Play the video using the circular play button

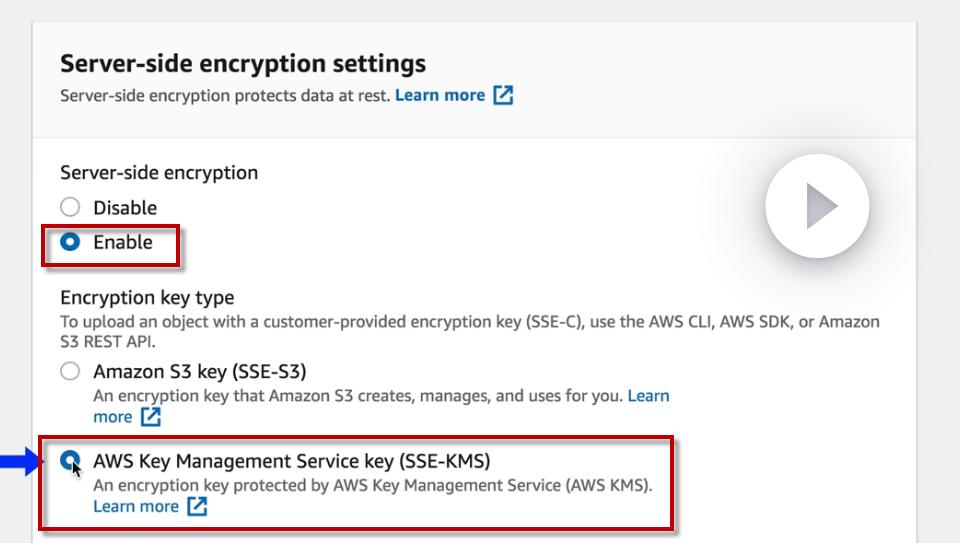click(x=817, y=207)
